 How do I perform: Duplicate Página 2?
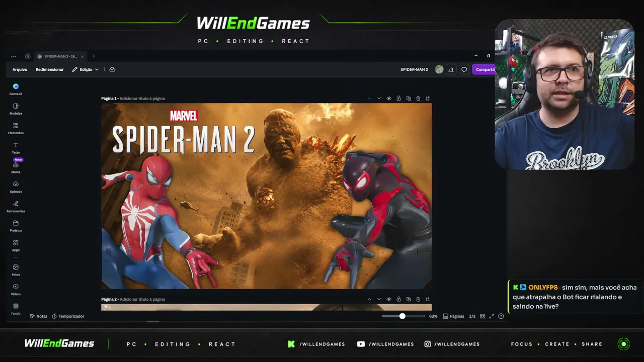409,299
